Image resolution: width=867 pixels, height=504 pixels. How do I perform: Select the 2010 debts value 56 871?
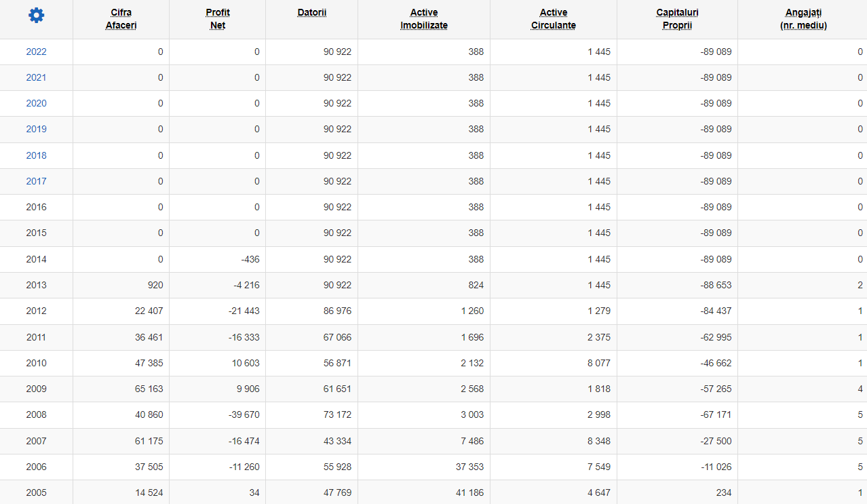pyautogui.click(x=337, y=363)
